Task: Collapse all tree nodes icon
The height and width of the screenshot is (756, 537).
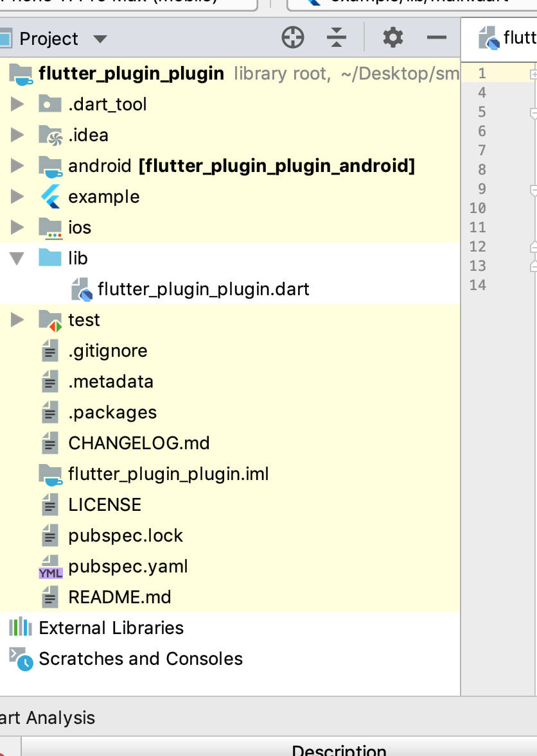Action: coord(337,38)
